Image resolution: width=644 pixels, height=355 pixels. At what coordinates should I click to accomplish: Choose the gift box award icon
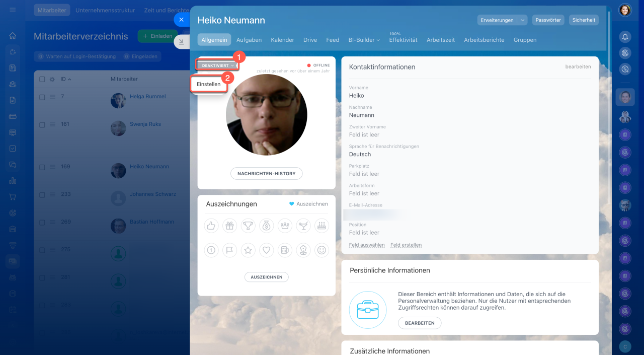pos(229,226)
